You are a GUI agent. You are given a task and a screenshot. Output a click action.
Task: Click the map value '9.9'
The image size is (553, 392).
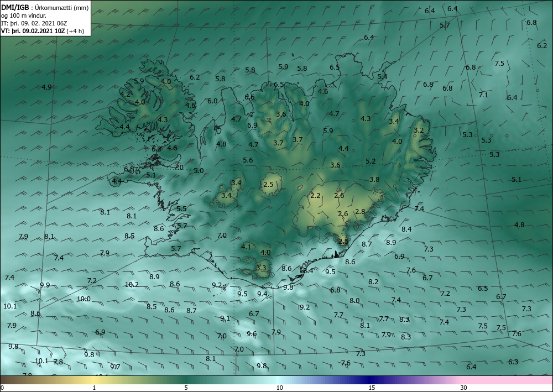tap(45, 285)
